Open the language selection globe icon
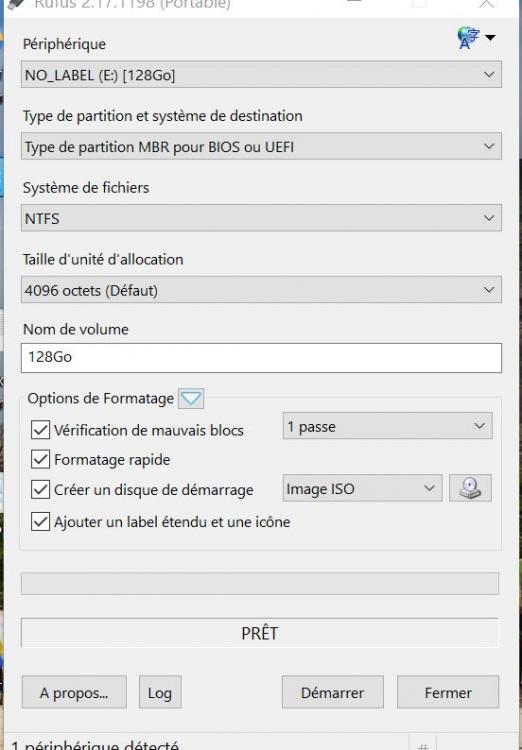 [467, 38]
